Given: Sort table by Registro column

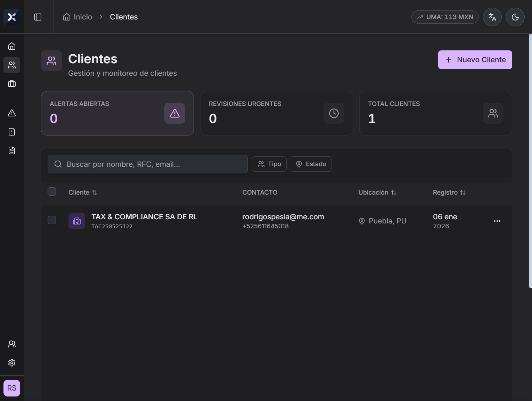Looking at the screenshot, I should 449,193.
